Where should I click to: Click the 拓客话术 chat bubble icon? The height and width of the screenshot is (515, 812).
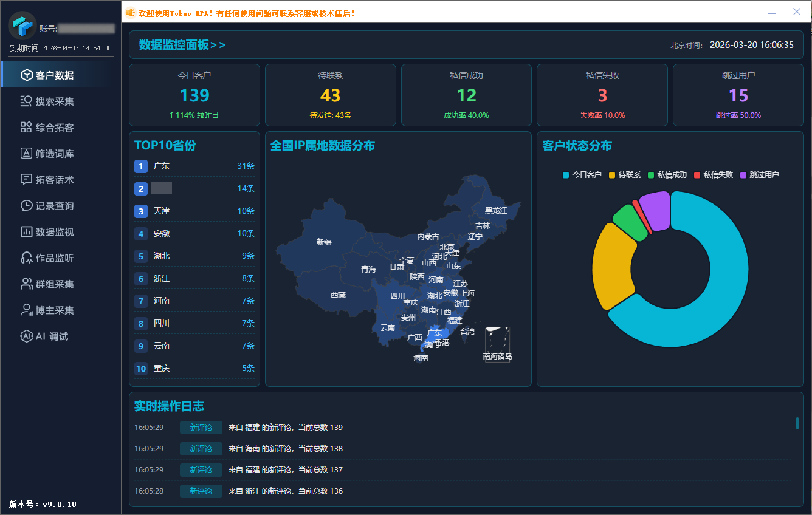[27, 180]
